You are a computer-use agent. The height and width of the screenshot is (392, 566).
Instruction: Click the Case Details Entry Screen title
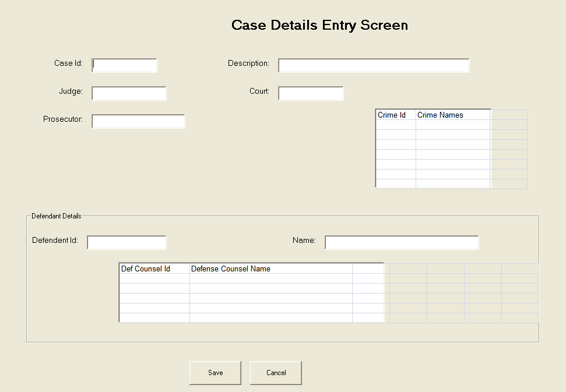coord(319,25)
